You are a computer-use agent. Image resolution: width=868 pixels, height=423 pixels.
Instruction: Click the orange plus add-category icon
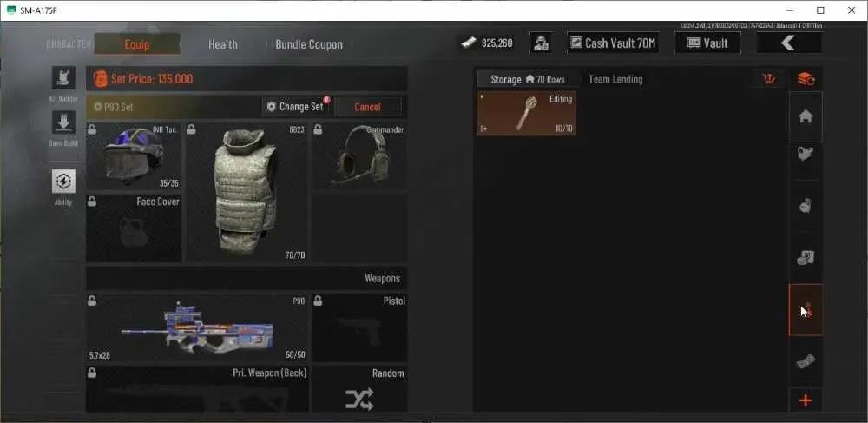coord(806,400)
